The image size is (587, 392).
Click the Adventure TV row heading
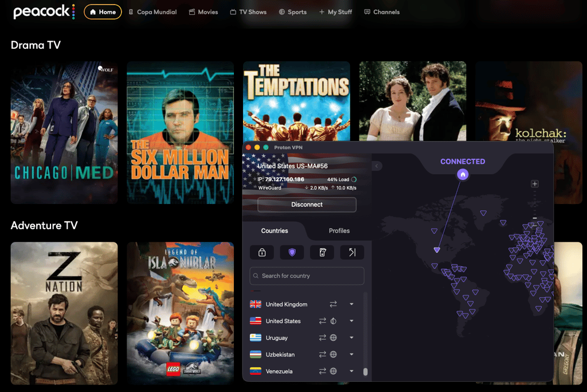44,225
